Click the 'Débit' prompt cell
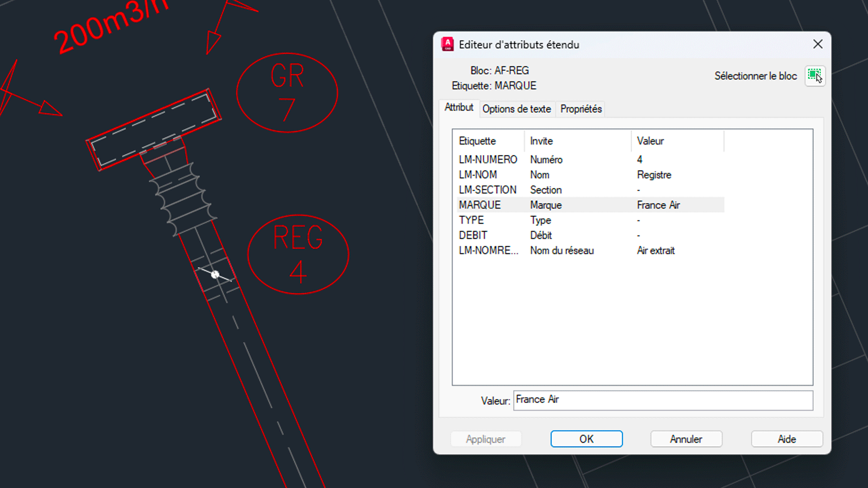This screenshot has height=488, width=868. point(541,235)
